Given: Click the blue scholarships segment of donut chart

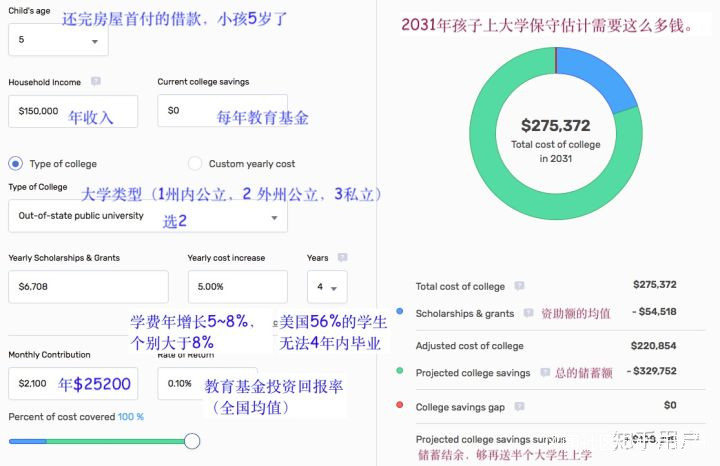Looking at the screenshot, I should (598, 78).
